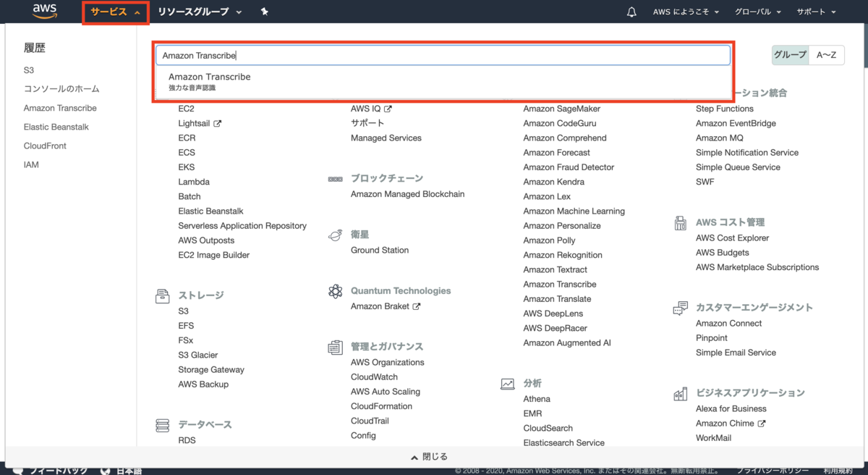Open the Resource Groups dropdown
The height and width of the screenshot is (475, 868).
pyautogui.click(x=200, y=12)
